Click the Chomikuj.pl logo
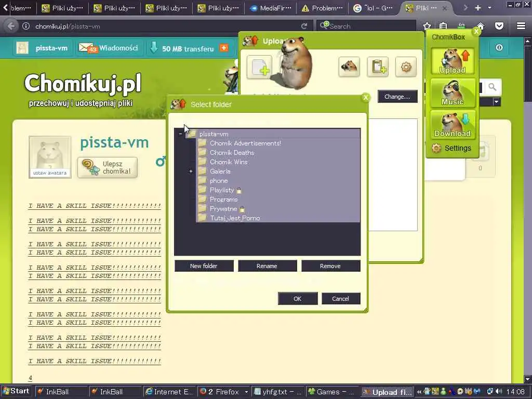 click(83, 84)
